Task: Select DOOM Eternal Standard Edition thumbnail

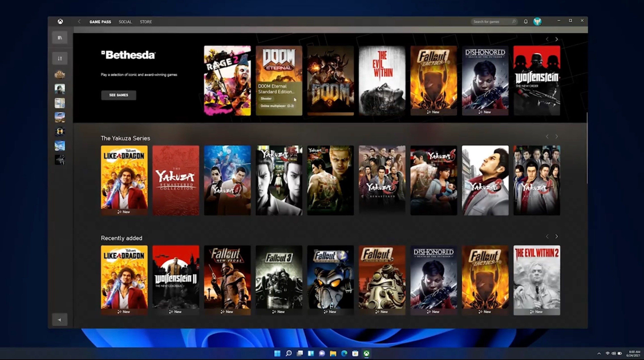Action: click(x=279, y=80)
